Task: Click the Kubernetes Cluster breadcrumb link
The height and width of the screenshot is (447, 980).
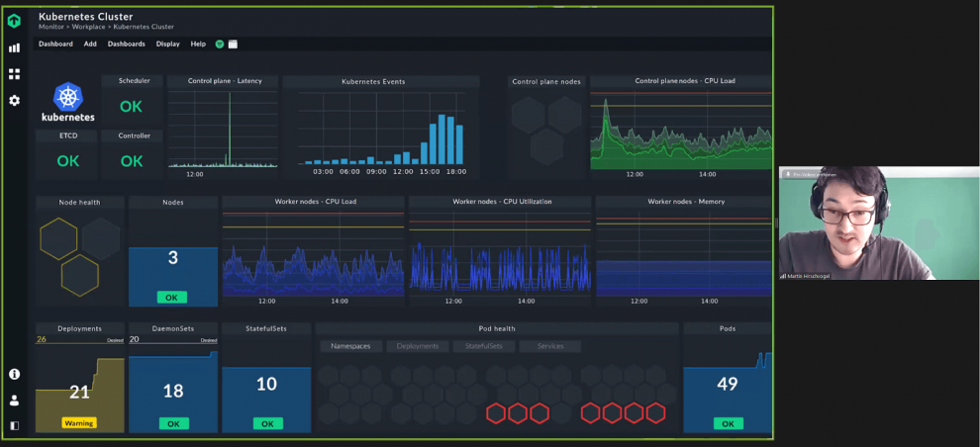Action: tap(144, 28)
